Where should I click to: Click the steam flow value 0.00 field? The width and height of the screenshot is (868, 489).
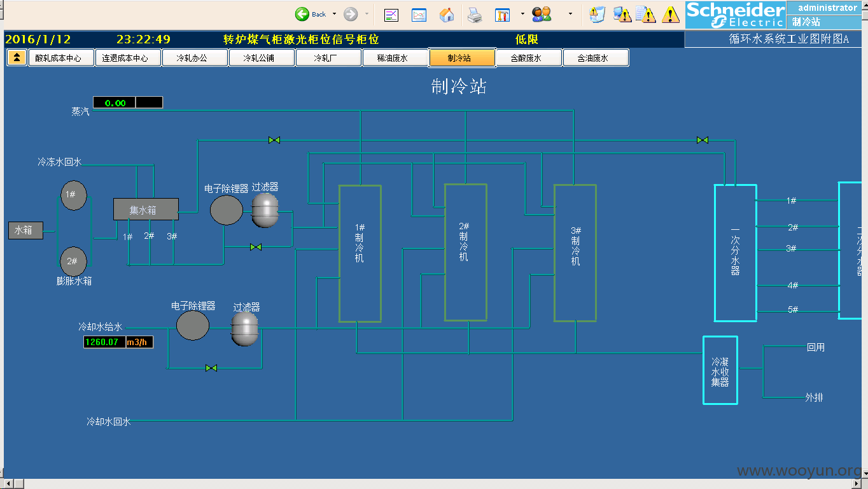[x=115, y=103]
